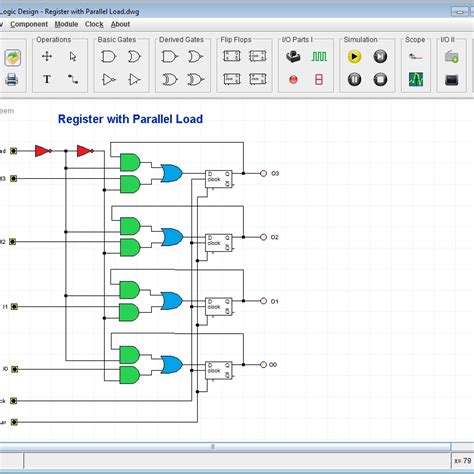
Task: Pause the running simulation
Action: pyautogui.click(x=354, y=80)
